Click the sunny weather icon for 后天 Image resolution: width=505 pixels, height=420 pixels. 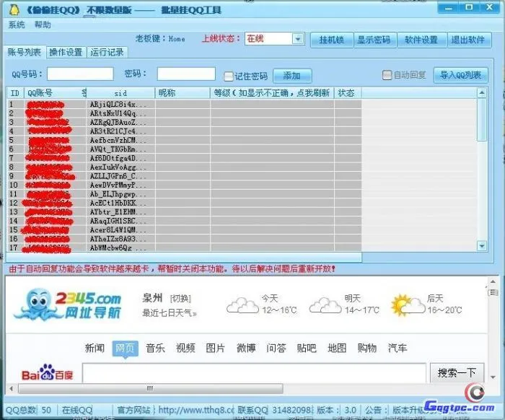[x=408, y=305]
